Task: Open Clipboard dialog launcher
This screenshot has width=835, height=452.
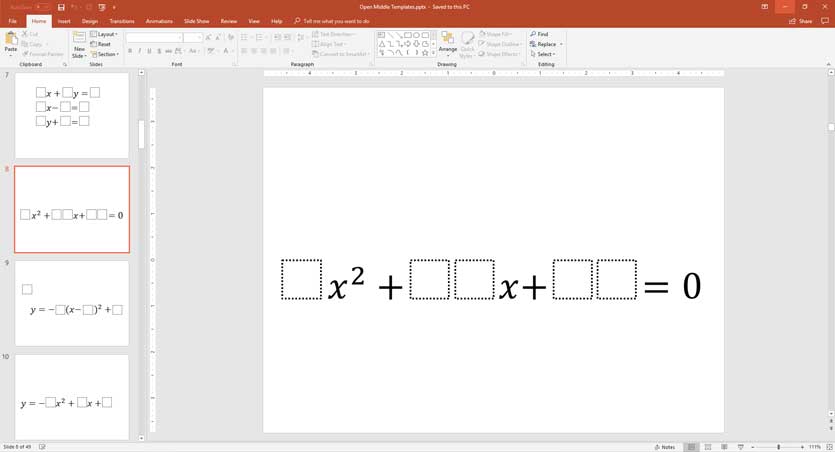Action: pyautogui.click(x=65, y=64)
